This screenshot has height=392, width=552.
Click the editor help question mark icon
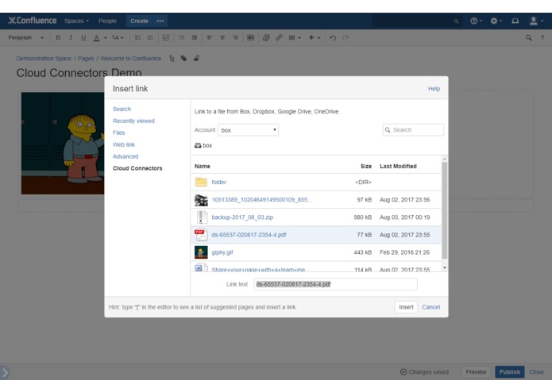click(x=542, y=37)
